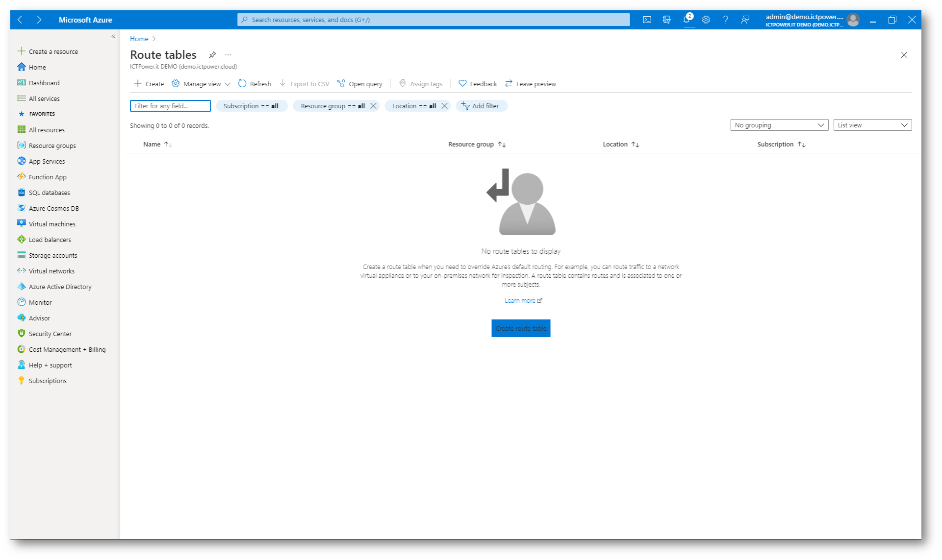Click Create a resource

pyautogui.click(x=48, y=51)
